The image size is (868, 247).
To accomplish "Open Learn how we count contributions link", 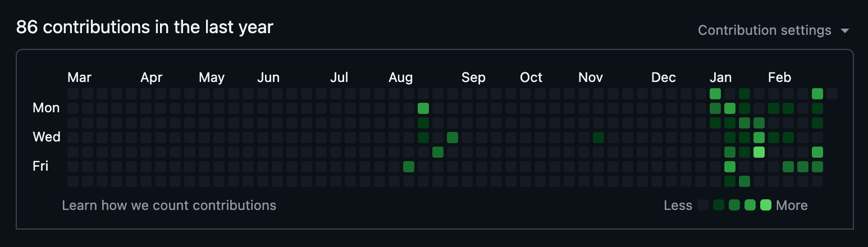I will click(169, 205).
